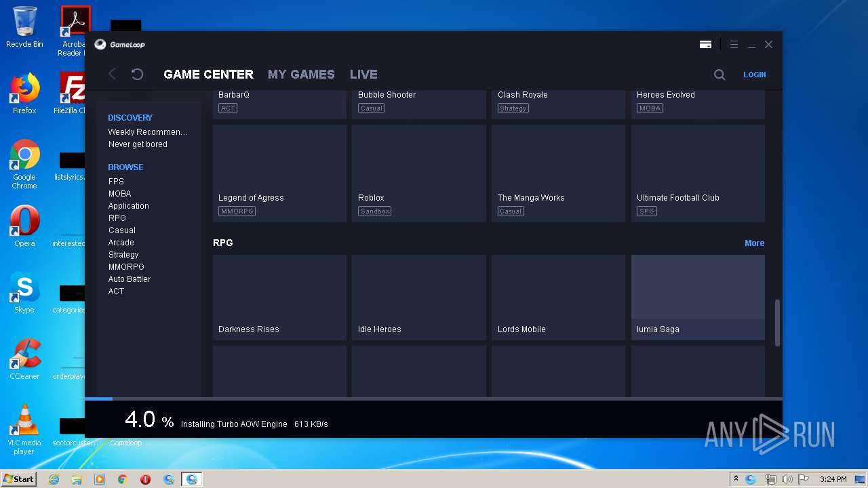The image size is (868, 488).
Task: Click the mini-window icon in title bar
Action: 705,45
